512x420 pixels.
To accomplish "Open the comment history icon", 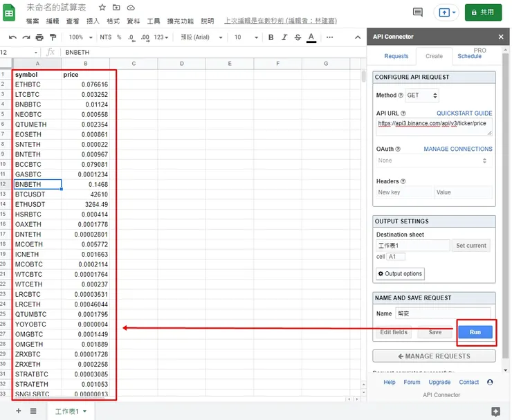I will [x=417, y=12].
